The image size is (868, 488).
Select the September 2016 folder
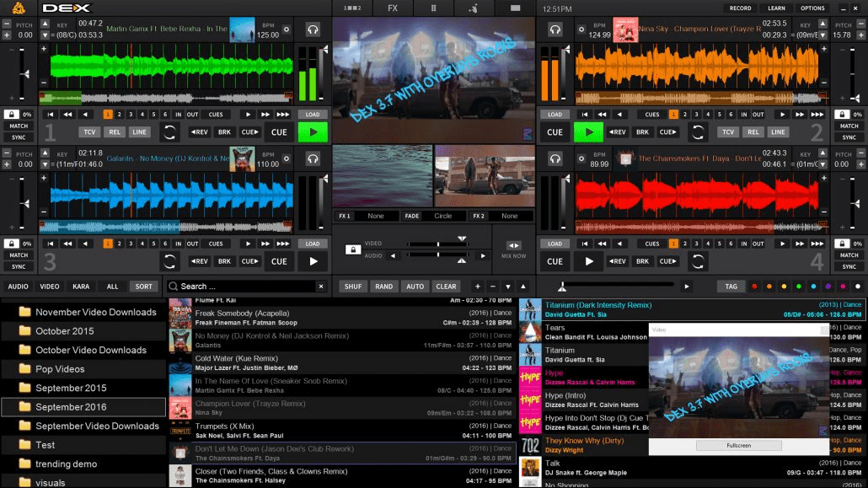click(83, 407)
